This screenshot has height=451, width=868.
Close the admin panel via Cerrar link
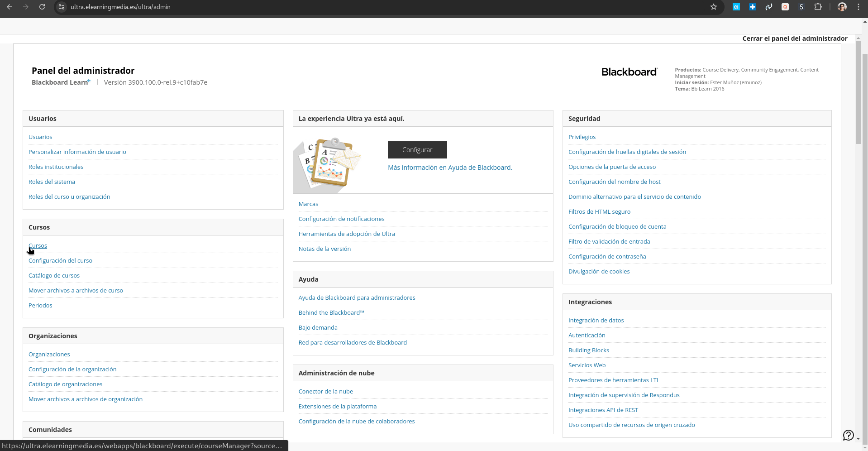click(795, 38)
